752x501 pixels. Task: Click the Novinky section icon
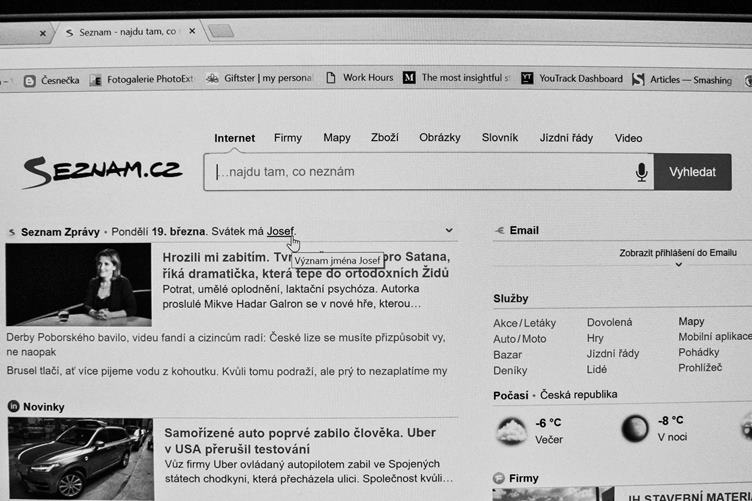(13, 406)
